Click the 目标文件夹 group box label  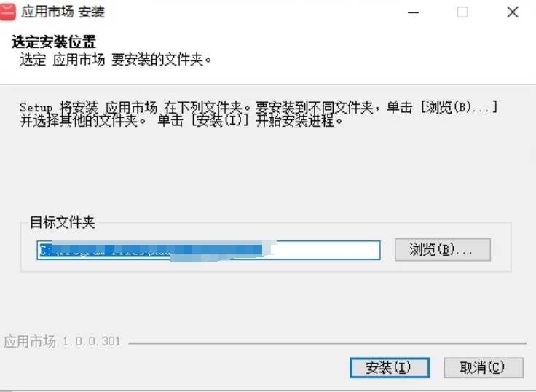[x=63, y=222]
